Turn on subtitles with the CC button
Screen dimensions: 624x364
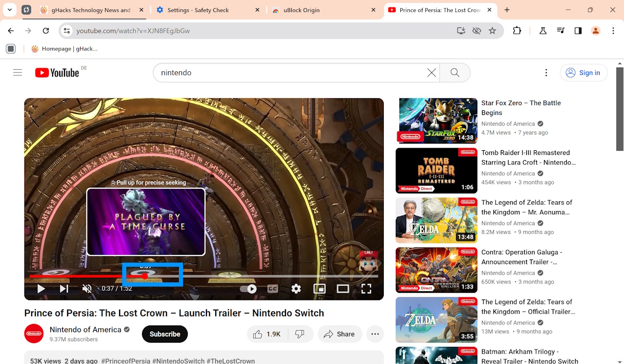tap(272, 288)
